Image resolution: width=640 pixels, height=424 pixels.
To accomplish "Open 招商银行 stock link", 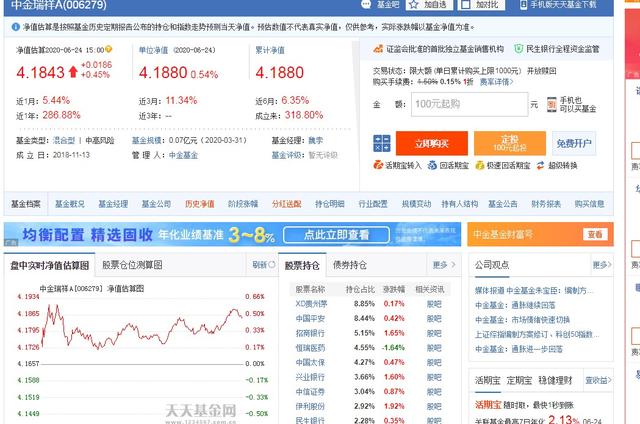I will (x=310, y=333).
